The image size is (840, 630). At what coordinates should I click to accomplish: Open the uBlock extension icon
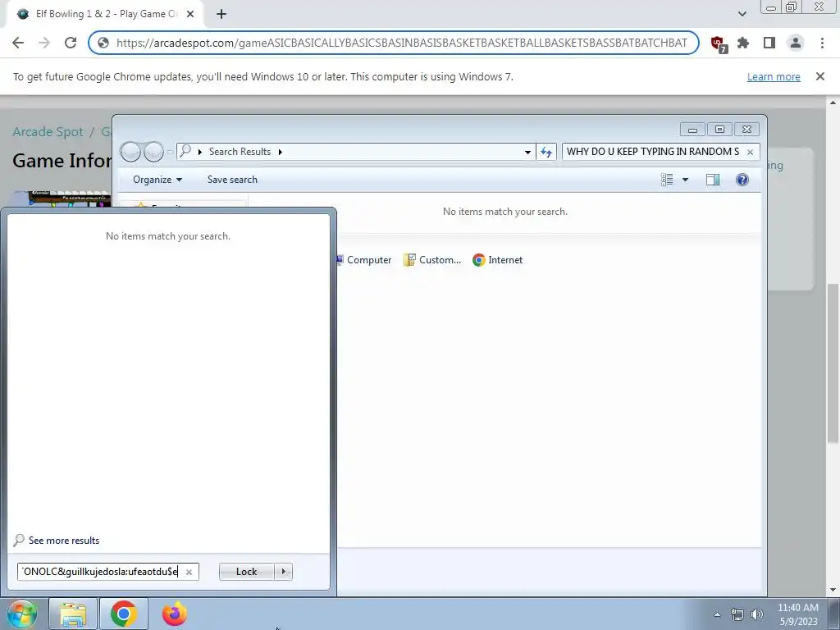(x=718, y=43)
